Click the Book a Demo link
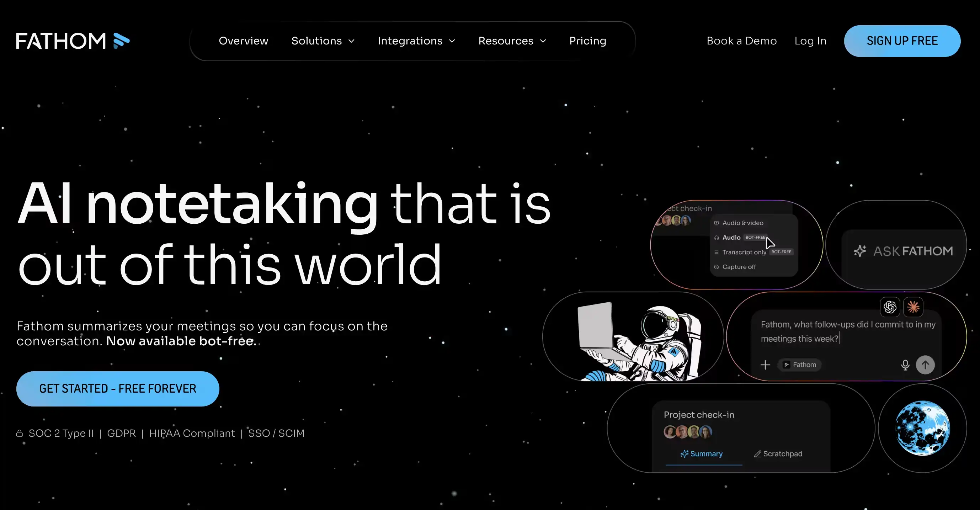 point(741,41)
